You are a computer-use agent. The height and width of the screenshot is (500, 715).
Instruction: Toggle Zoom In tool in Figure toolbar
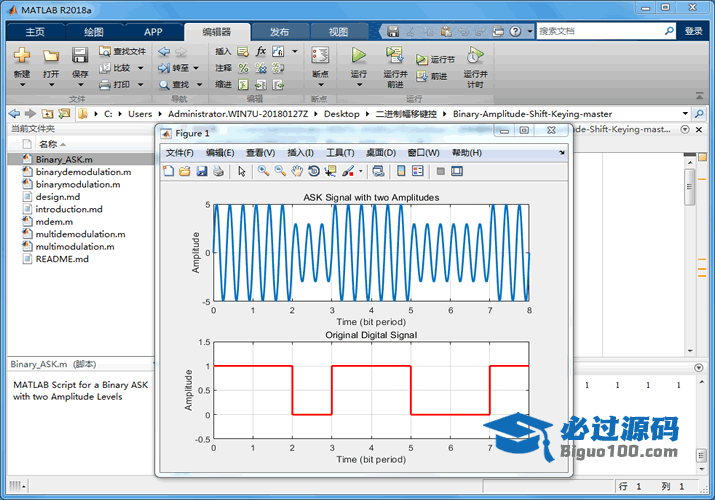click(263, 171)
